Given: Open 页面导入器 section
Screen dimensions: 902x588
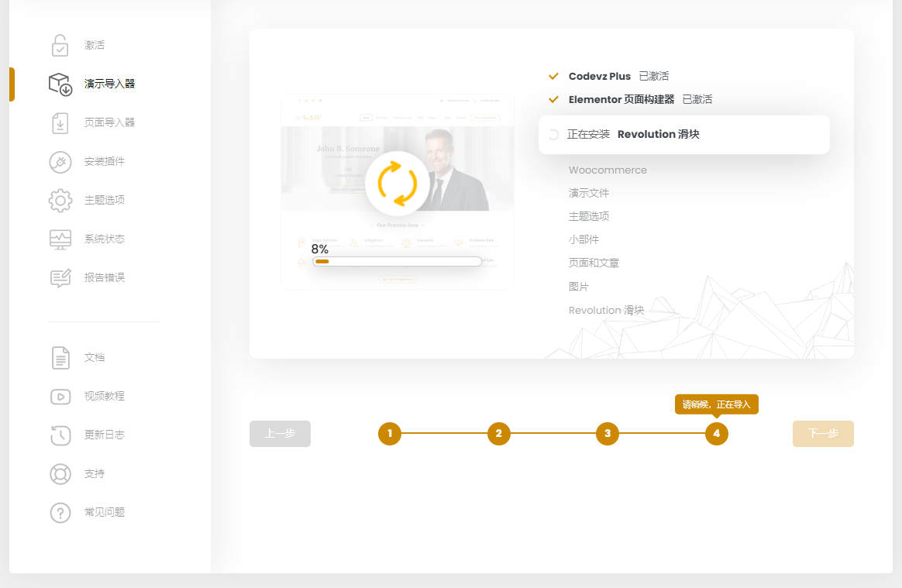Looking at the screenshot, I should [x=109, y=122].
